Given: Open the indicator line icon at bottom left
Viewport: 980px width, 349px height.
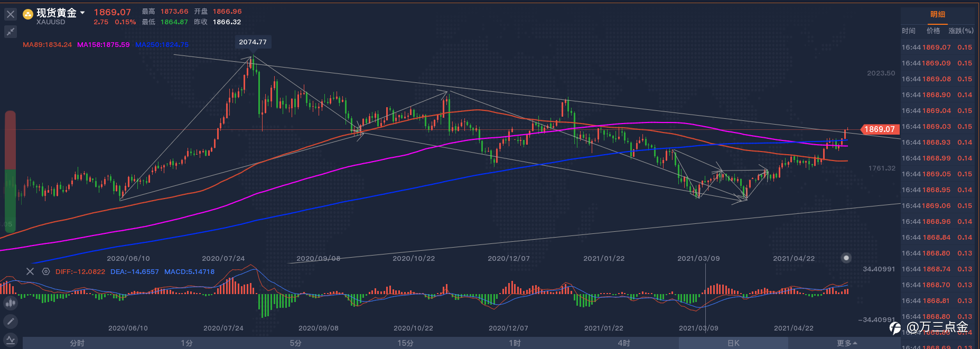Looking at the screenshot, I should pyautogui.click(x=10, y=340).
